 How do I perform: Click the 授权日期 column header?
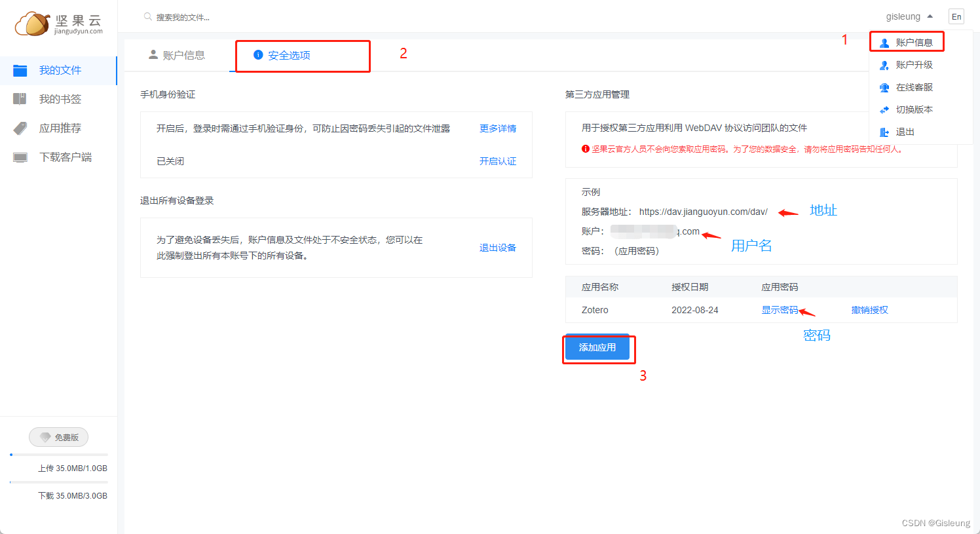[690, 287]
